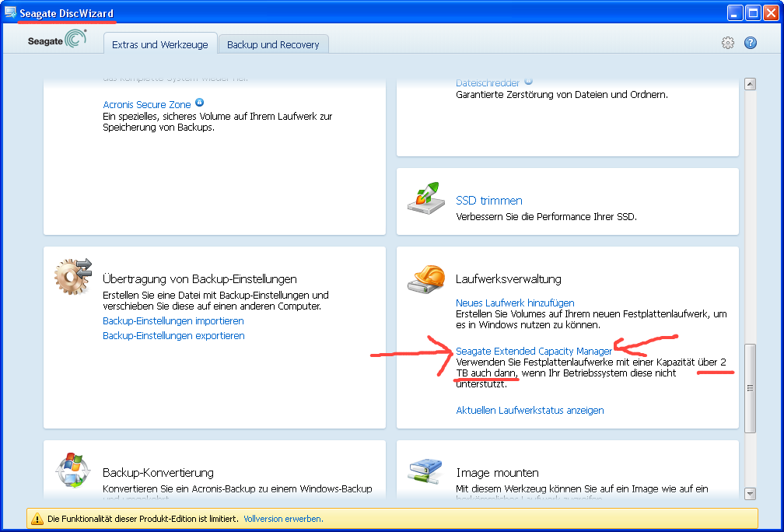Screen dimensions: 784x532
Task: Open the Dateischredder link
Action: 488,83
